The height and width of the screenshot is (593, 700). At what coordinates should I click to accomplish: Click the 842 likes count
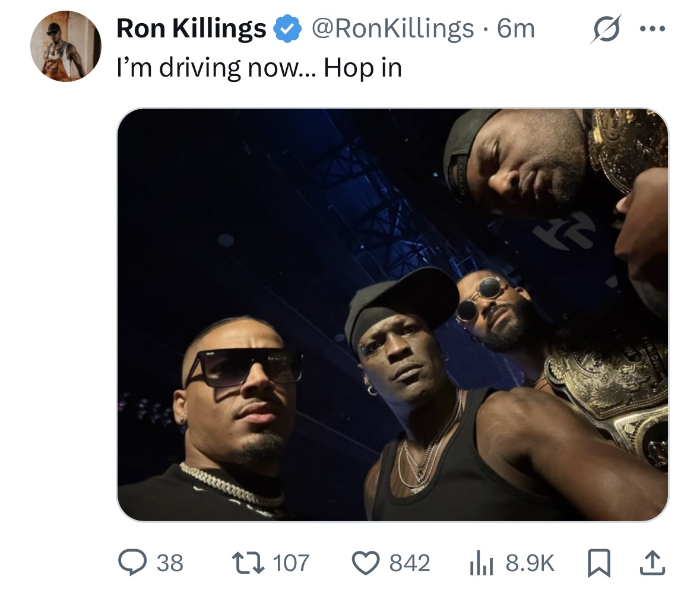tap(410, 563)
